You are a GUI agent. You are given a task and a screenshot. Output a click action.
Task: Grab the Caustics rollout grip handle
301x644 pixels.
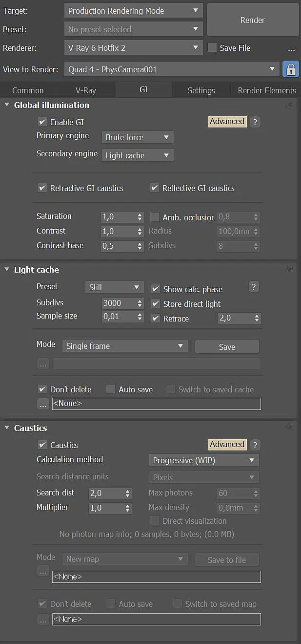tap(289, 428)
